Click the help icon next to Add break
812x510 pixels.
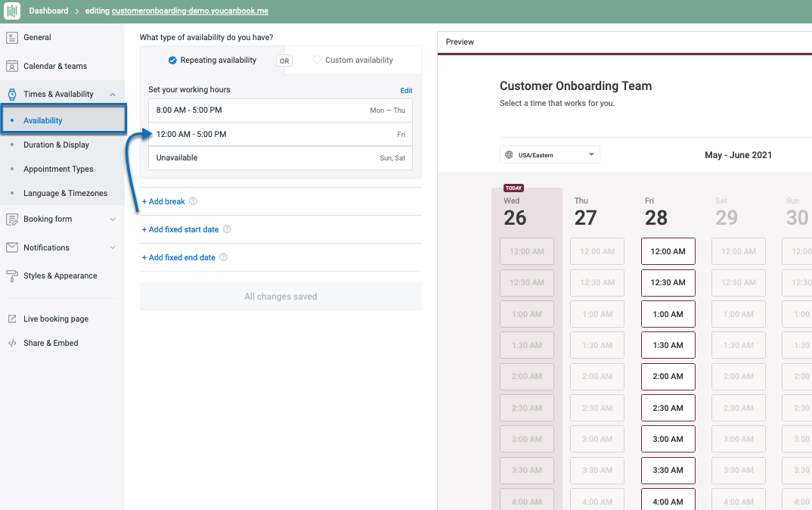click(193, 201)
